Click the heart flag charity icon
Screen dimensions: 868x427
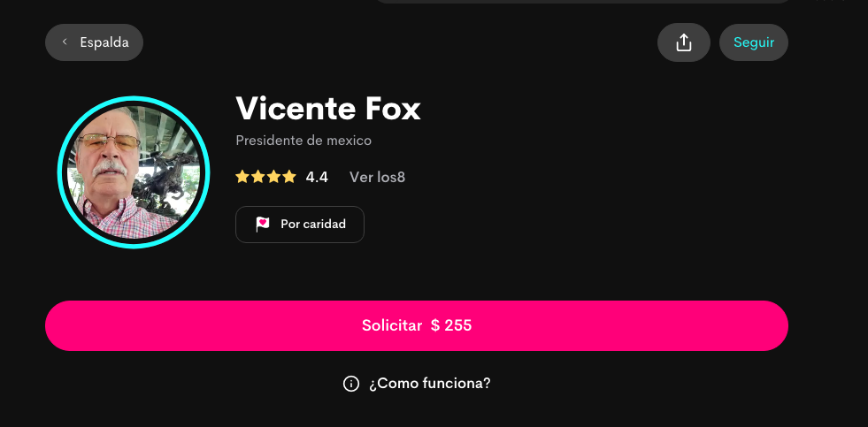(x=263, y=224)
